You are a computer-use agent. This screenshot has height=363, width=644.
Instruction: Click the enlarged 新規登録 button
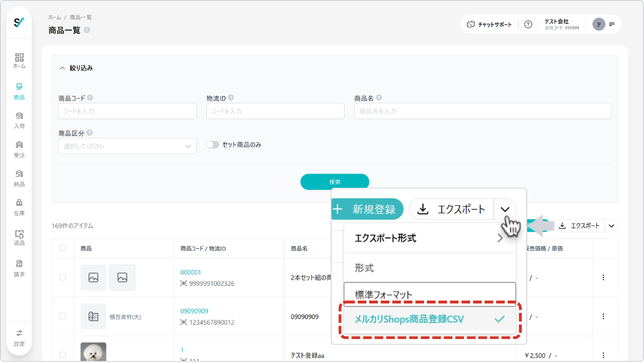coord(368,209)
